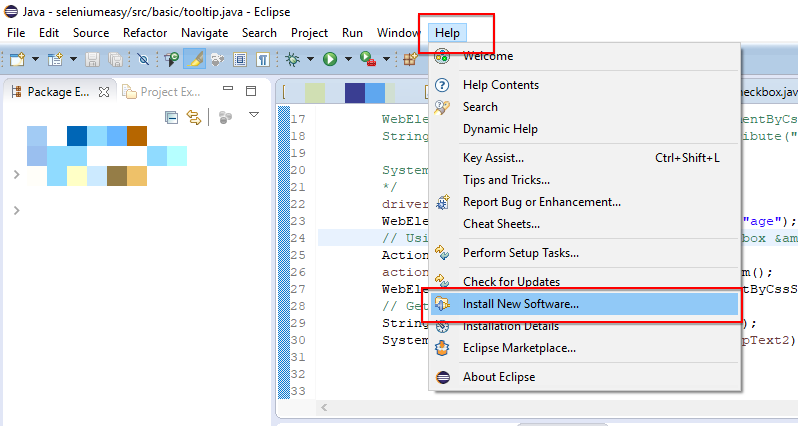Image resolution: width=798 pixels, height=426 pixels.
Task: Open the Debug dropdown arrow
Action: click(x=310, y=59)
